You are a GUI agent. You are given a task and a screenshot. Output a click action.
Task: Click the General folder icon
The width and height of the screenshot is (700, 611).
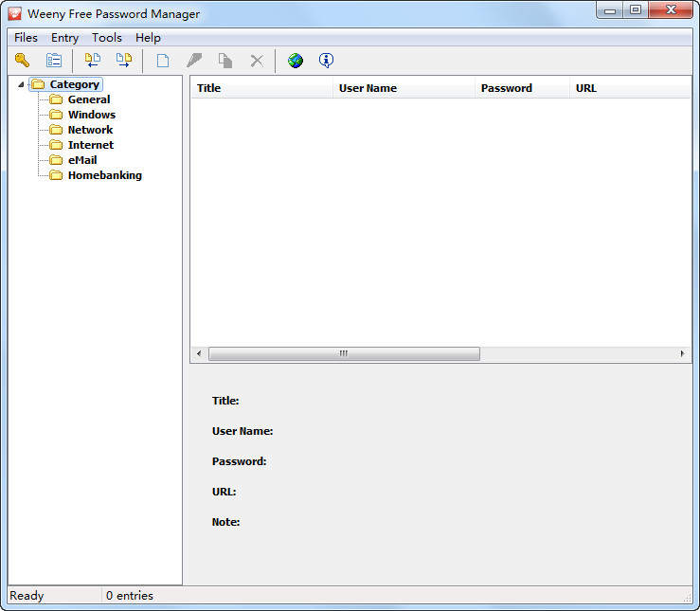pyautogui.click(x=56, y=99)
